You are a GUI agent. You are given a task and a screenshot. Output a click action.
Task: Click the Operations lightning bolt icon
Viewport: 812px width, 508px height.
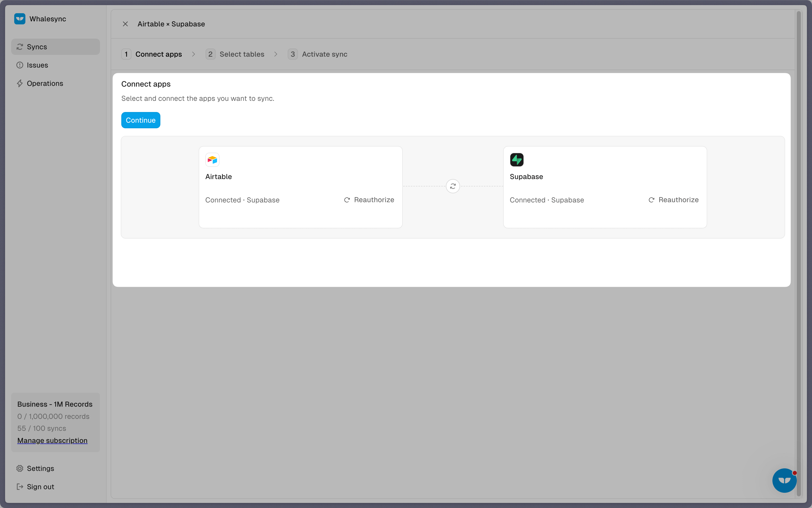tap(20, 83)
